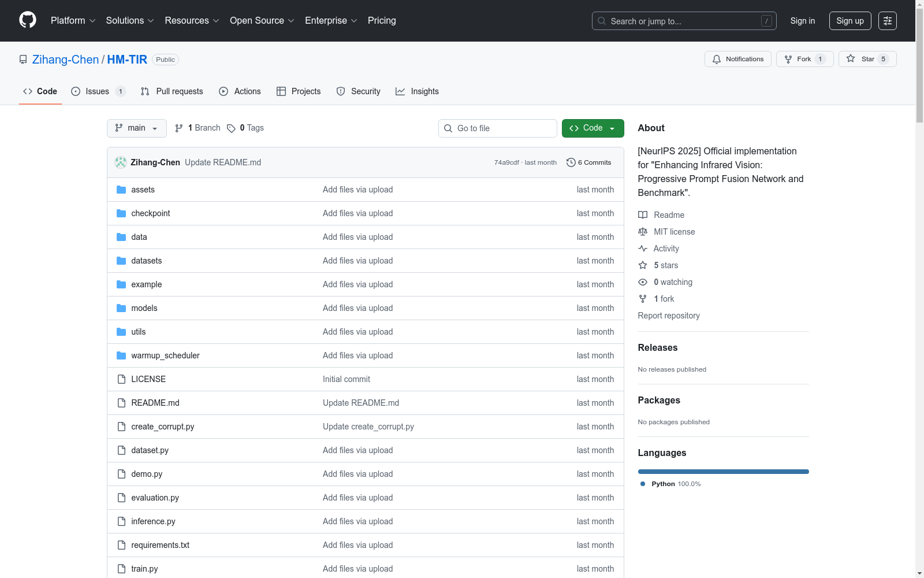View the 0 Tags link
The image size is (924, 578).
[x=245, y=128]
